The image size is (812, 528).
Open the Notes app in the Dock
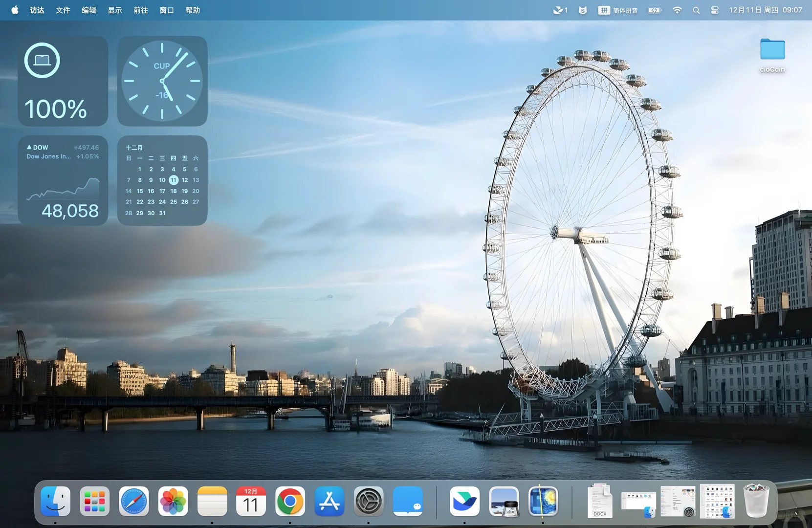(x=212, y=501)
